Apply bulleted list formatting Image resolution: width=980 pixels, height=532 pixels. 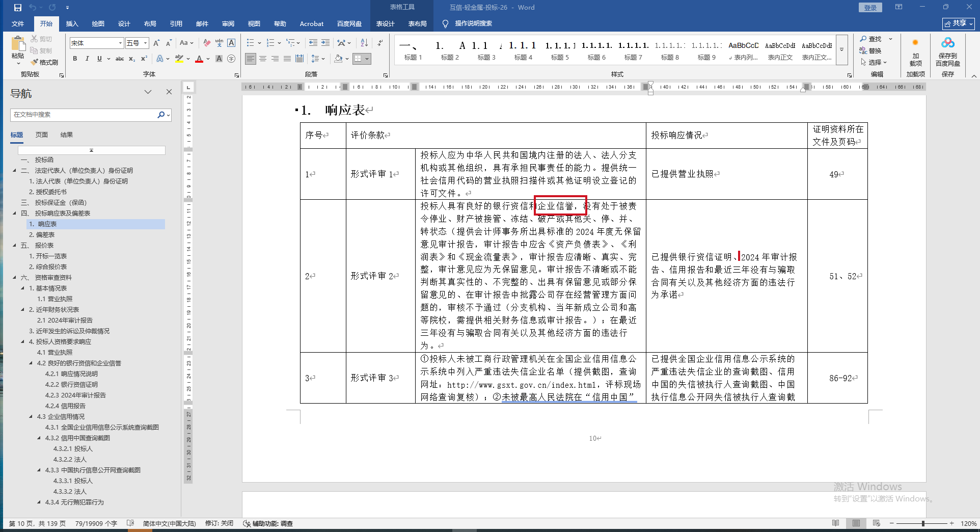(x=250, y=43)
